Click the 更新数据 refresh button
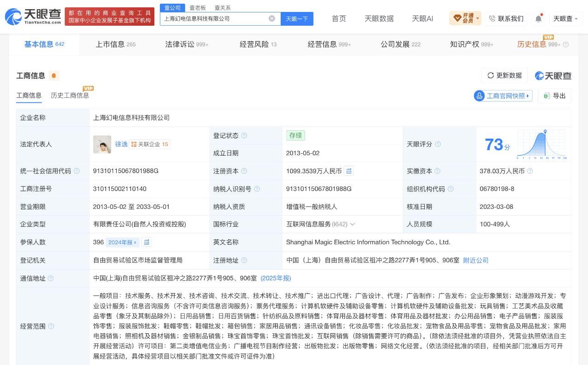 504,76
